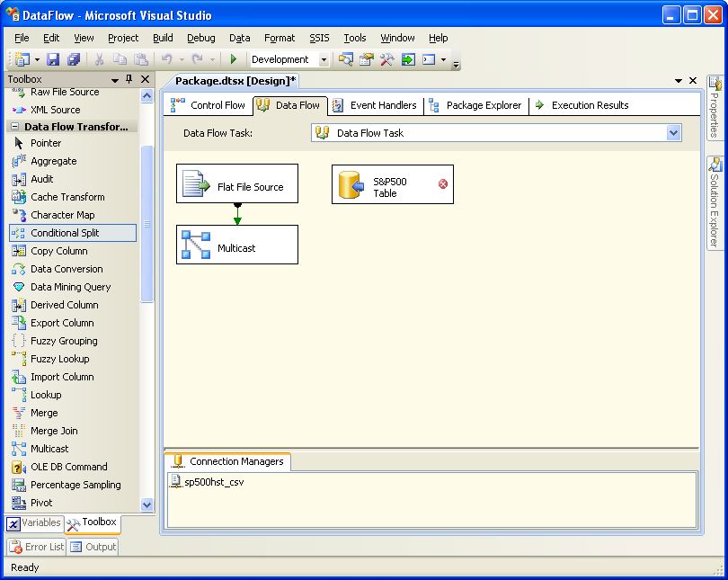728x580 pixels.
Task: Open the Format menu
Action: pyautogui.click(x=280, y=38)
